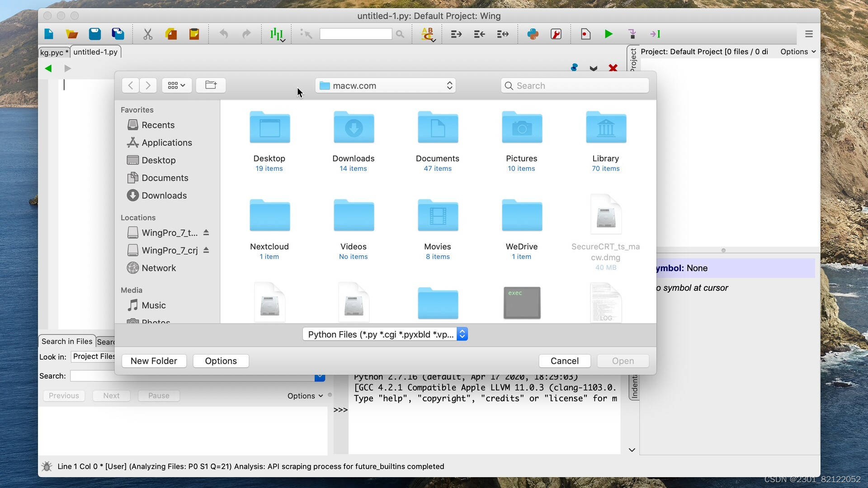
Task: Save the current file icon
Action: coord(94,34)
